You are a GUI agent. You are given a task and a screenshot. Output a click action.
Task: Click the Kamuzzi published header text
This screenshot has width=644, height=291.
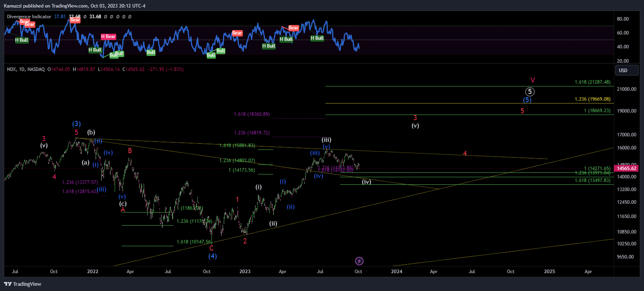pos(75,6)
